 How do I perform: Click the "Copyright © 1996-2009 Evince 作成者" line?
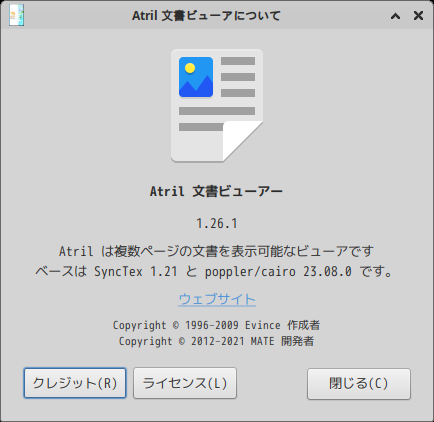coord(216,325)
